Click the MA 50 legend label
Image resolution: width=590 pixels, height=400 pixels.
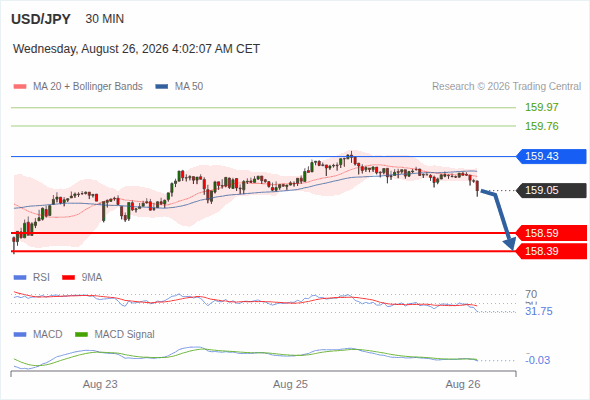(x=189, y=87)
